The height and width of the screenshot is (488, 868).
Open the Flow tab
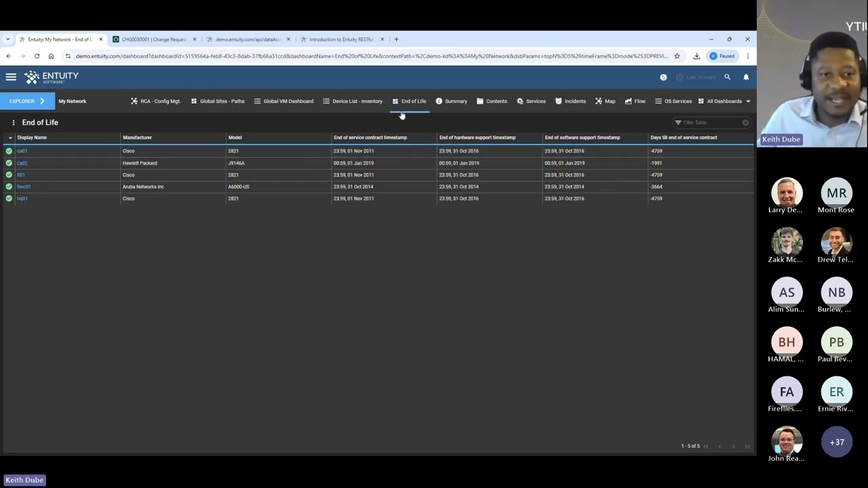(635, 101)
